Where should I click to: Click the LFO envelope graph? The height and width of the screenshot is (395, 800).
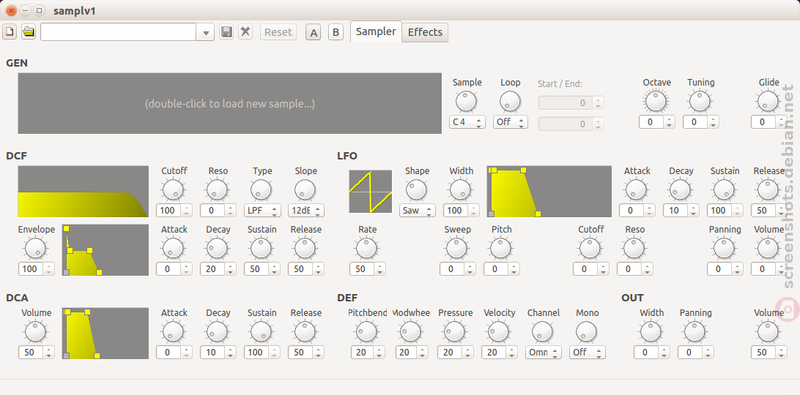pyautogui.click(x=549, y=191)
